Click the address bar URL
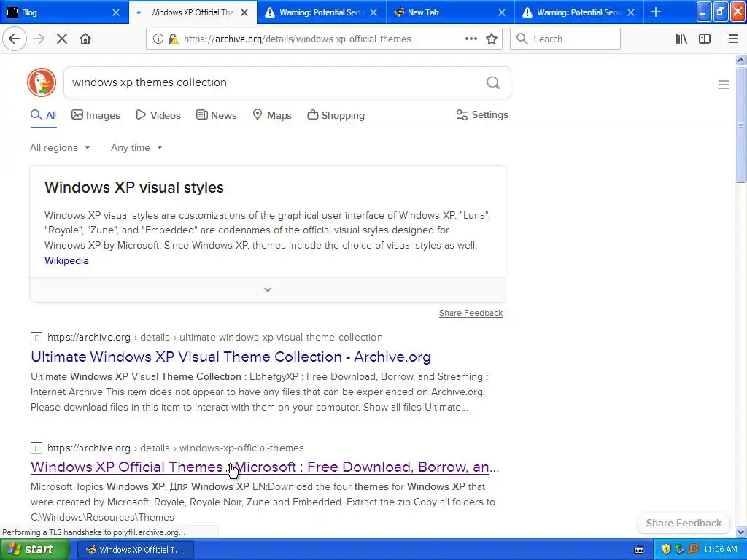 tap(298, 39)
